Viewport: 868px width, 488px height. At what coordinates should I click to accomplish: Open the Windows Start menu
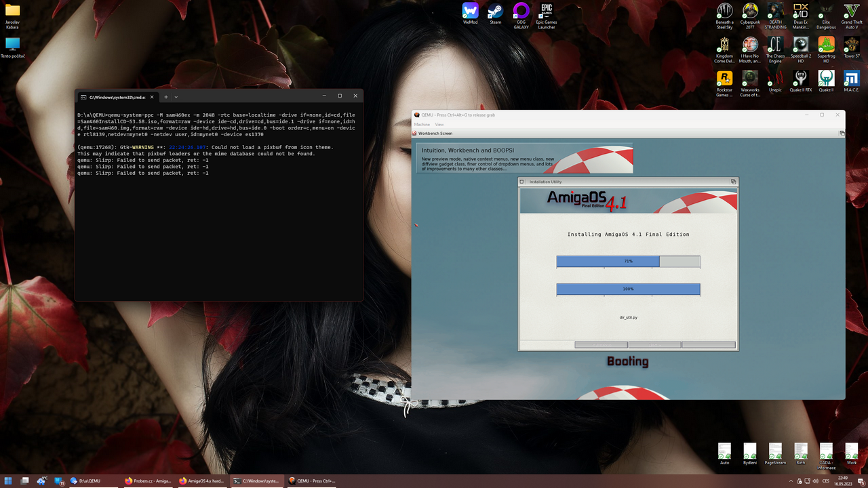point(9,481)
